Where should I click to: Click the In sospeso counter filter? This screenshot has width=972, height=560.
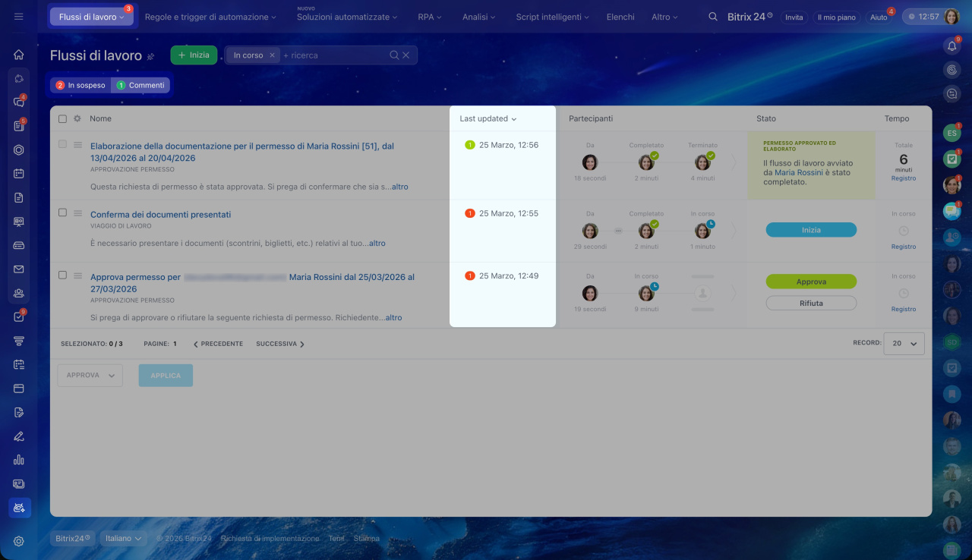pyautogui.click(x=80, y=86)
